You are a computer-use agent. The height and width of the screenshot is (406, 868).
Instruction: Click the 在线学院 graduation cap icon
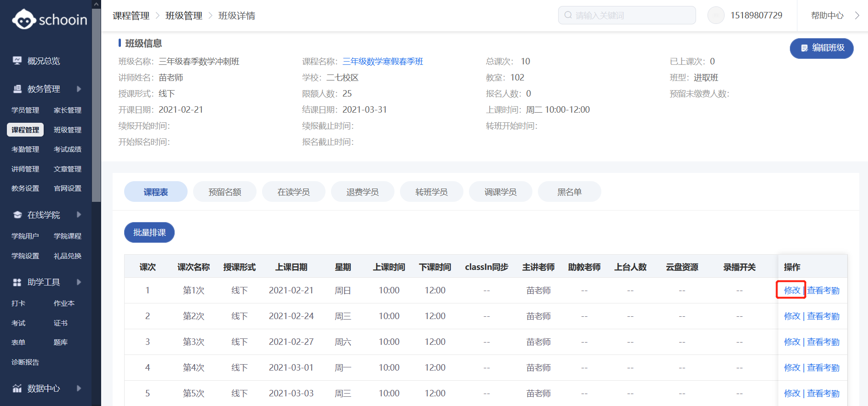tap(17, 215)
